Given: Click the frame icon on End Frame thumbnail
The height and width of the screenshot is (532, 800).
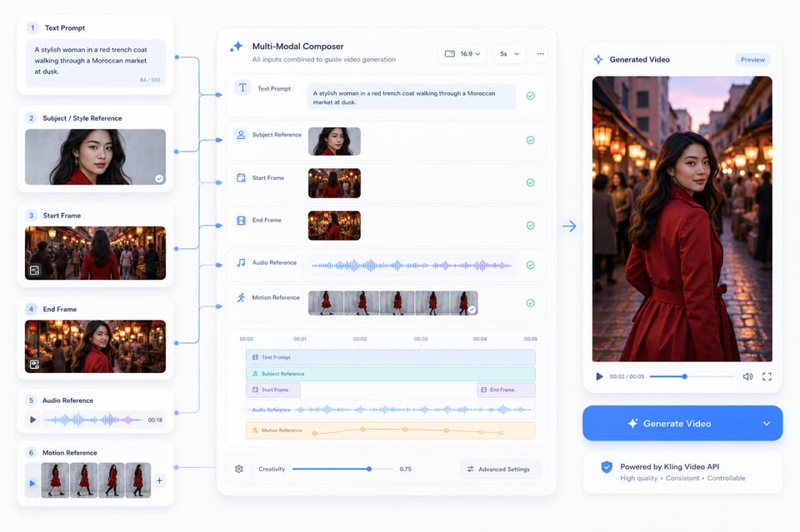Looking at the screenshot, I should 35,364.
